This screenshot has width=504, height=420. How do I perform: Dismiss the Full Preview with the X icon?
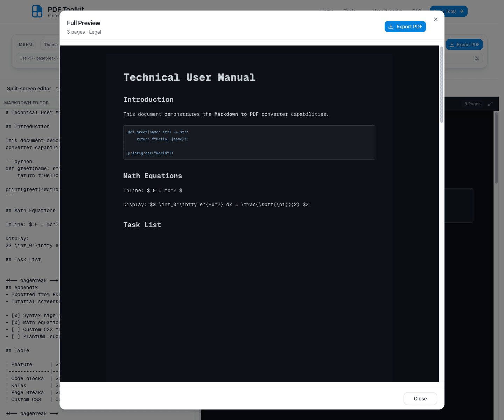tap(436, 19)
